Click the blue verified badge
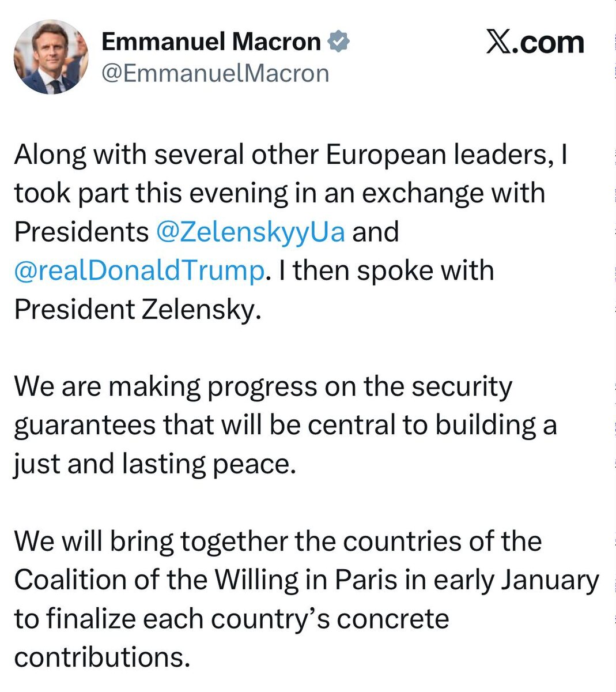The image size is (616, 692). [x=338, y=42]
